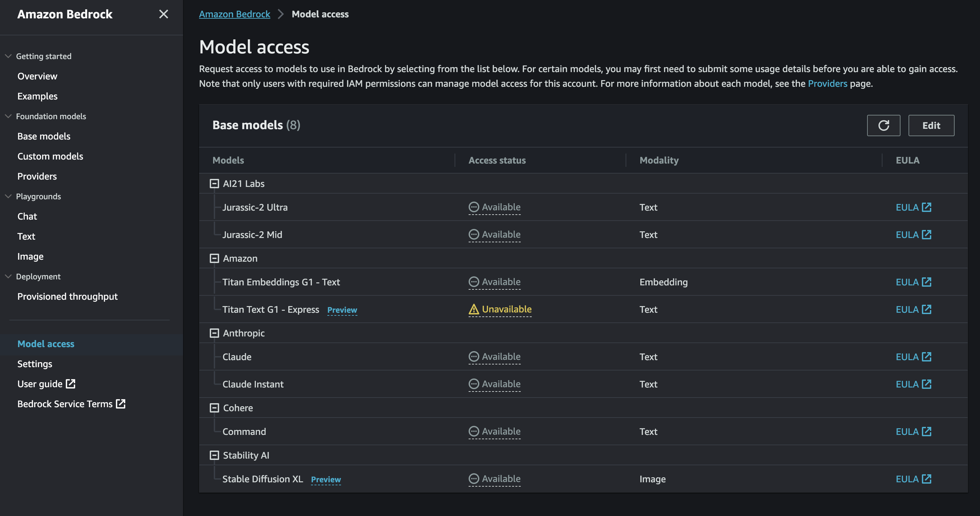
Task: Open EULA external link for Jurassic-2 Ultra
Action: pos(913,207)
